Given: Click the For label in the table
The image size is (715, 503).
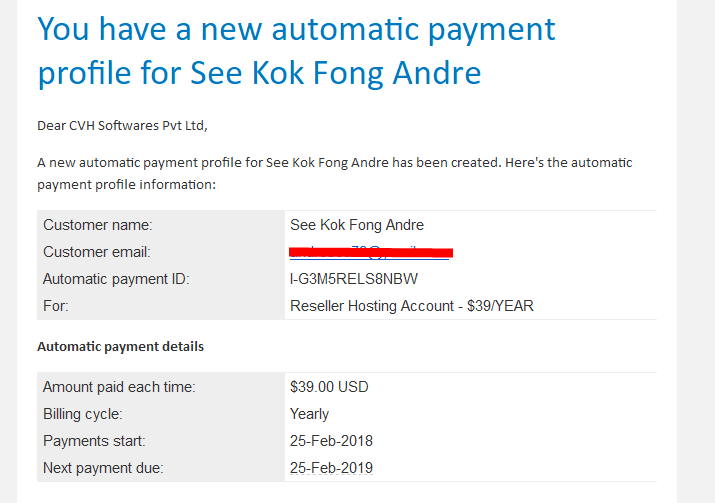Looking at the screenshot, I should click(56, 306).
